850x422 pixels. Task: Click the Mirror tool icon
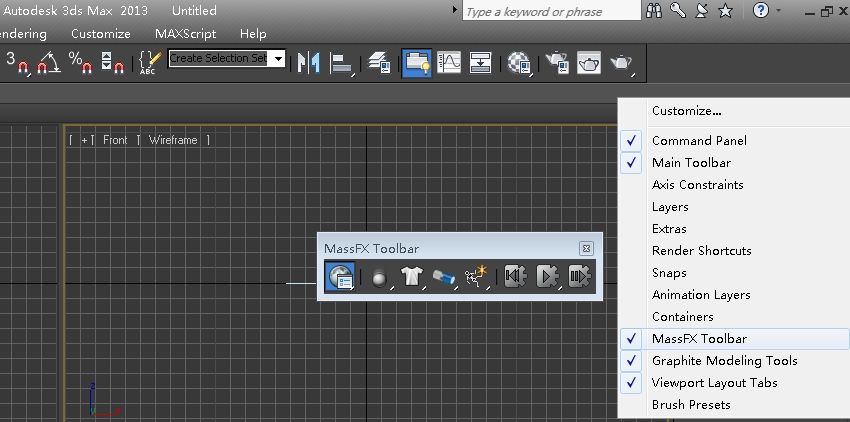(x=308, y=62)
